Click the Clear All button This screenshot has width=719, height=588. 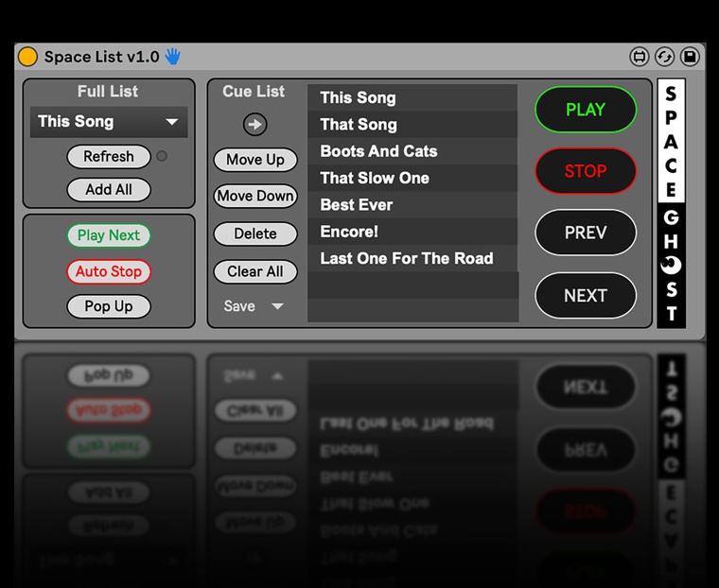[x=254, y=271]
